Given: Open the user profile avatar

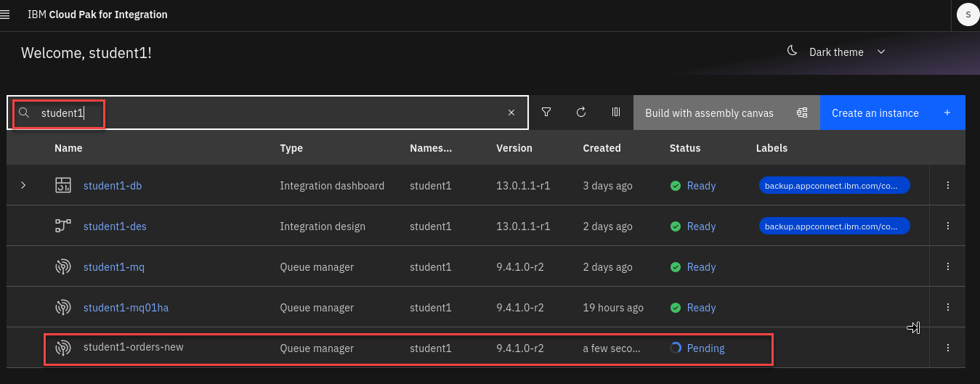Looking at the screenshot, I should [x=968, y=15].
